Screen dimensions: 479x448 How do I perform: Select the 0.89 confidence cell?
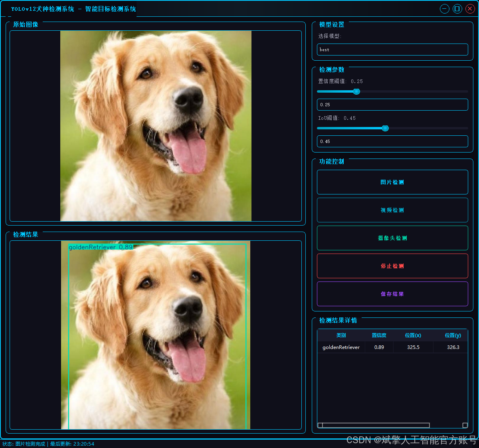[379, 347]
